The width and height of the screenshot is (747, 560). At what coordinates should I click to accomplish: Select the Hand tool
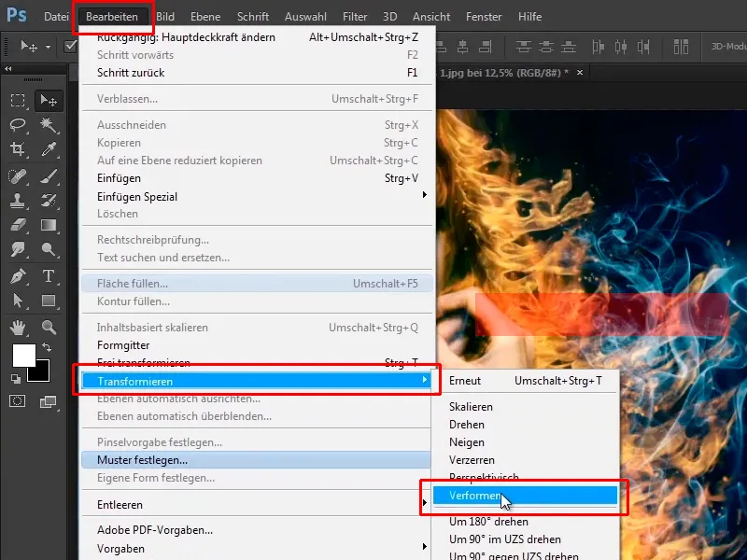pos(18,328)
